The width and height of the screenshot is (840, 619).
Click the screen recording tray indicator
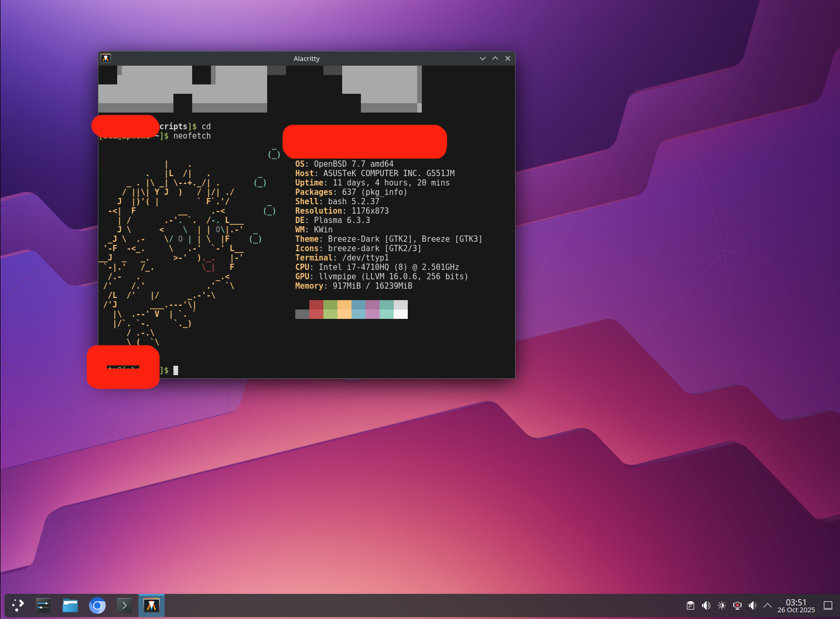(x=737, y=605)
